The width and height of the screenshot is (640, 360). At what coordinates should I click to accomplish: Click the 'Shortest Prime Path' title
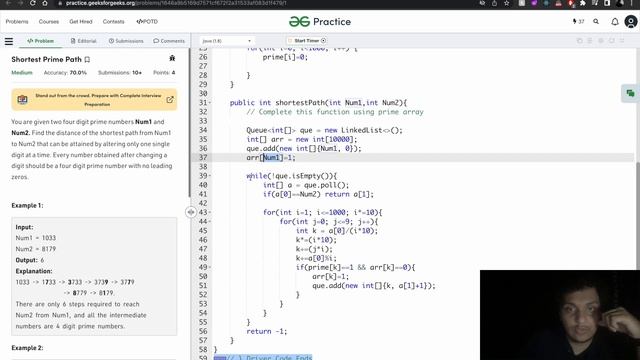pyautogui.click(x=47, y=60)
